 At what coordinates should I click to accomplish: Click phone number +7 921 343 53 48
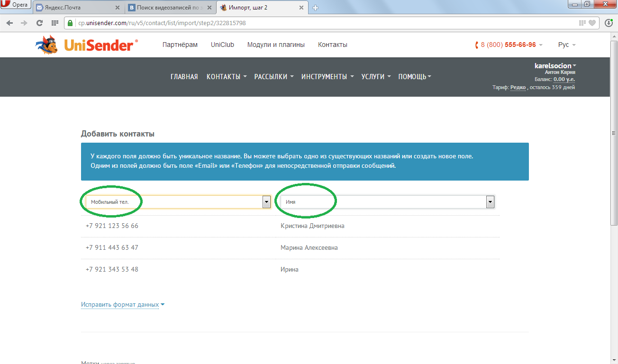pyautogui.click(x=112, y=270)
